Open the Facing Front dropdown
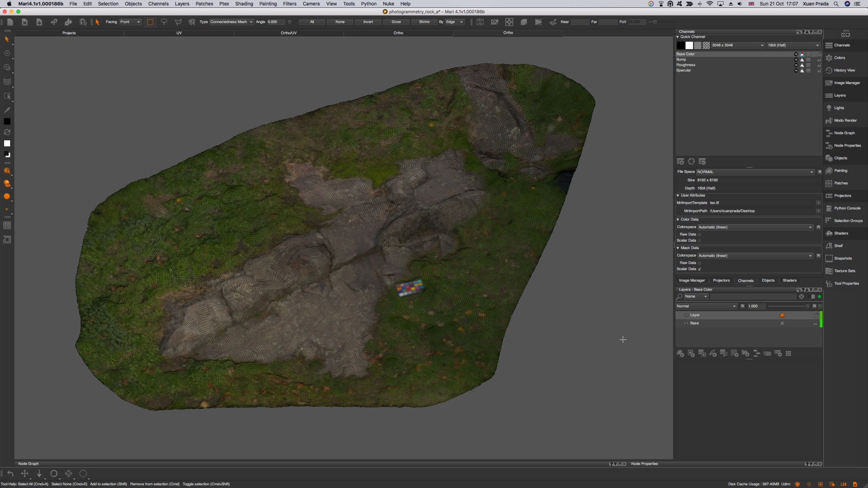The height and width of the screenshot is (488, 868). click(x=130, y=22)
